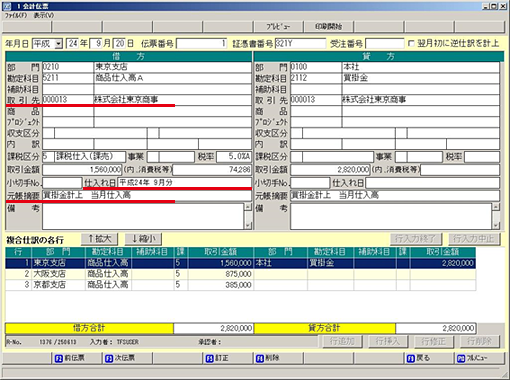This screenshot has height=380, width=510.
Task: Click credit 取引金額 field 2,820,000
Action: [x=330, y=170]
